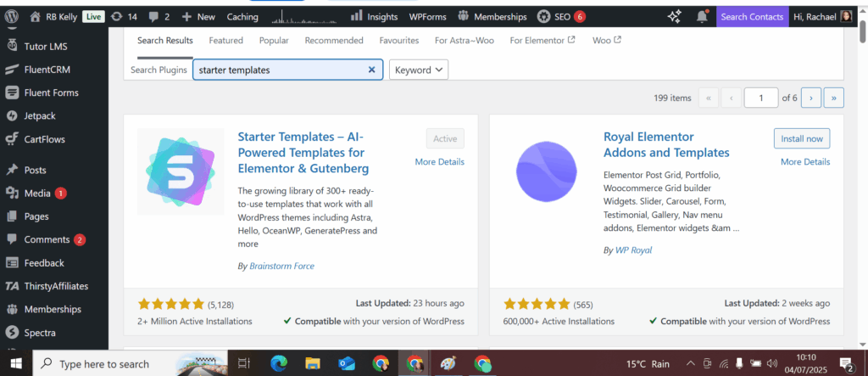Open the Hi, Rachael profile menu
The image size is (868, 376).
823,17
